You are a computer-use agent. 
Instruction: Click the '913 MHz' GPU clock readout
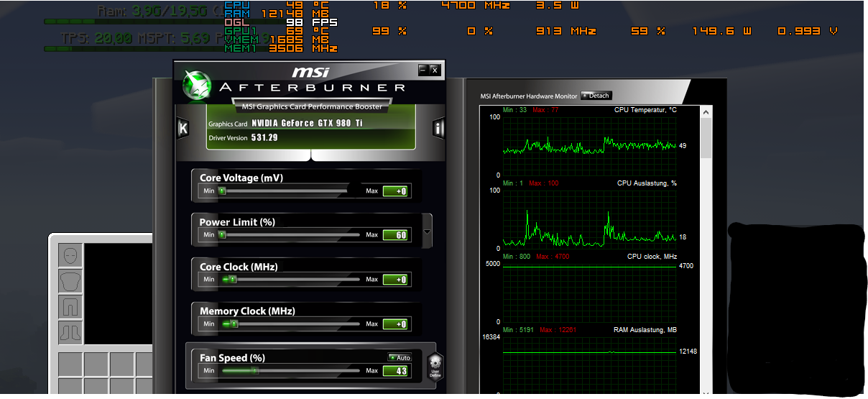click(x=566, y=32)
